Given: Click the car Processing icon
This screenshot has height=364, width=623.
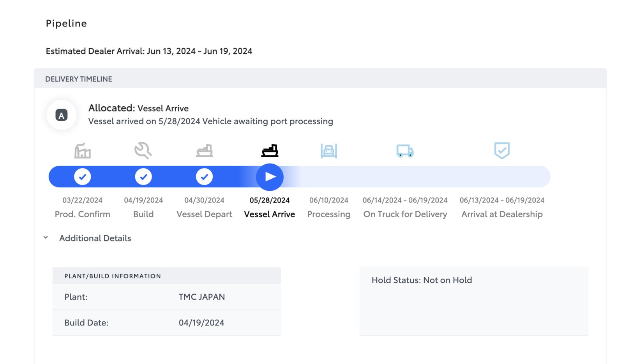Looking at the screenshot, I should point(329,151).
